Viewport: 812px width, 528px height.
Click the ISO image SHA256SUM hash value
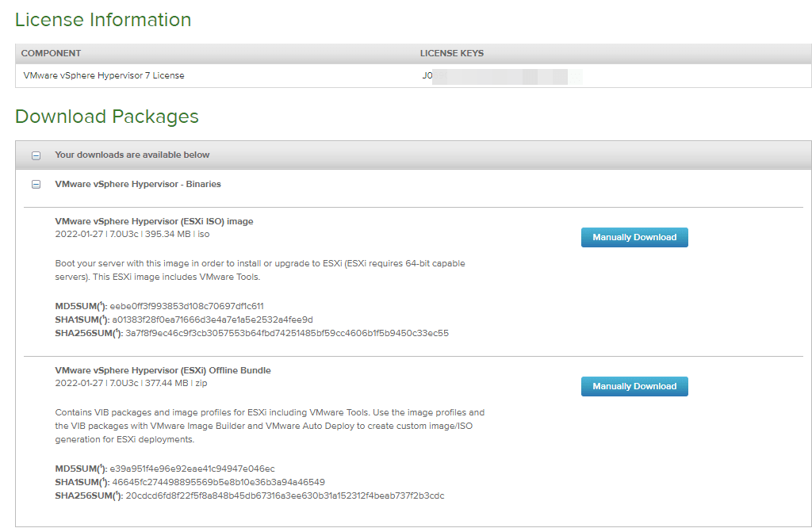(x=287, y=333)
